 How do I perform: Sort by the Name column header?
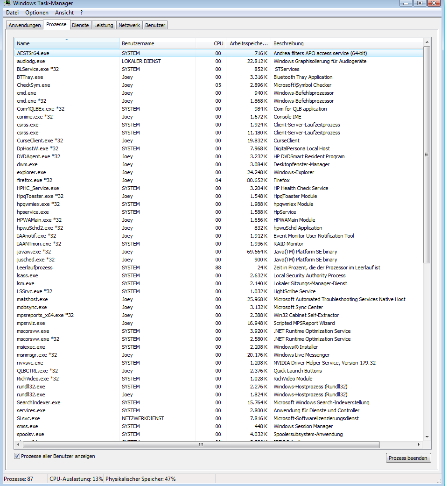tap(67, 43)
